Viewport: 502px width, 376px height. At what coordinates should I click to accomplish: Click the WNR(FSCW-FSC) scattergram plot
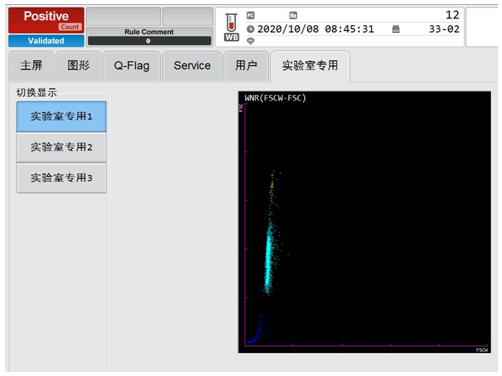[364, 222]
